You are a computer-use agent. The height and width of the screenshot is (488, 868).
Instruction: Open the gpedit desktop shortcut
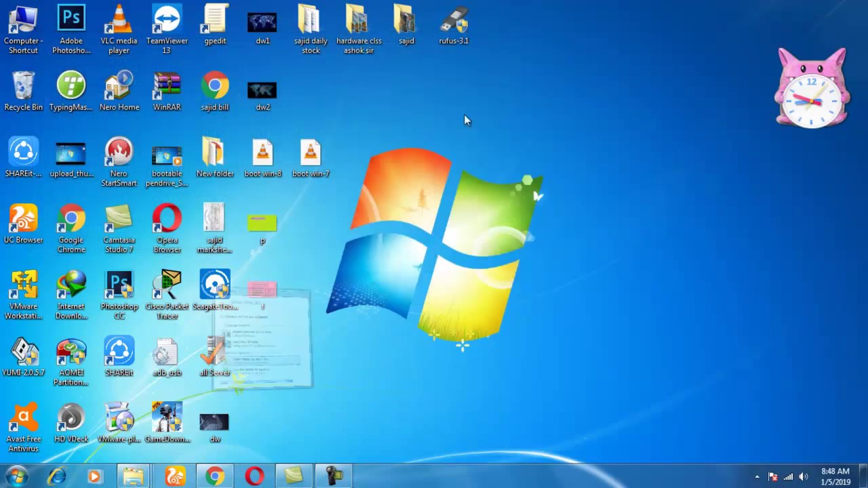215,25
